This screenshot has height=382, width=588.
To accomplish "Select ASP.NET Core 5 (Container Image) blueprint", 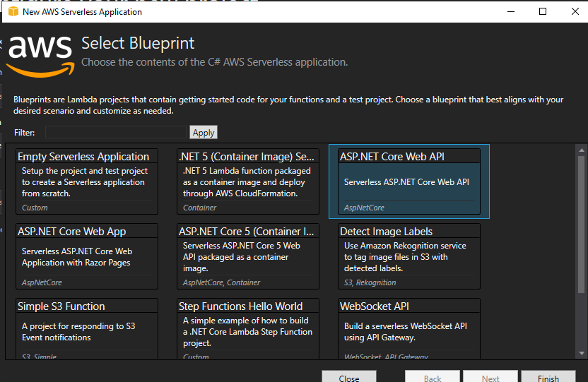I will [x=248, y=256].
